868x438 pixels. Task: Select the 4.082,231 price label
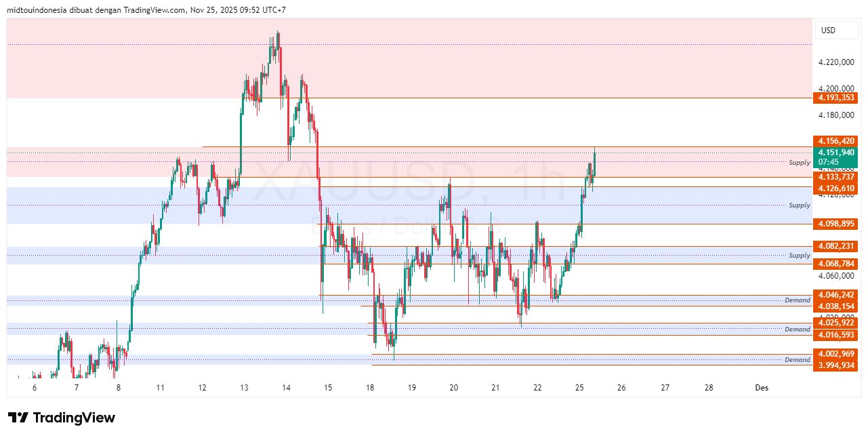coord(836,245)
